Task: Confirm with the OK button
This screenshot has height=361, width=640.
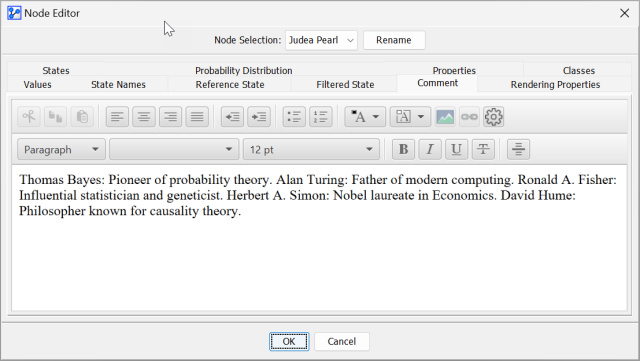Action: 289,341
